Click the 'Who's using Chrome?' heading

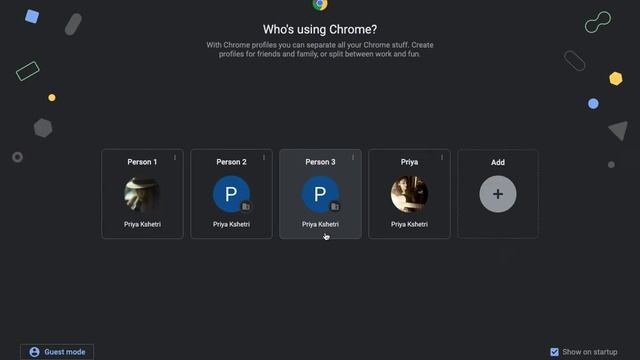click(x=320, y=29)
